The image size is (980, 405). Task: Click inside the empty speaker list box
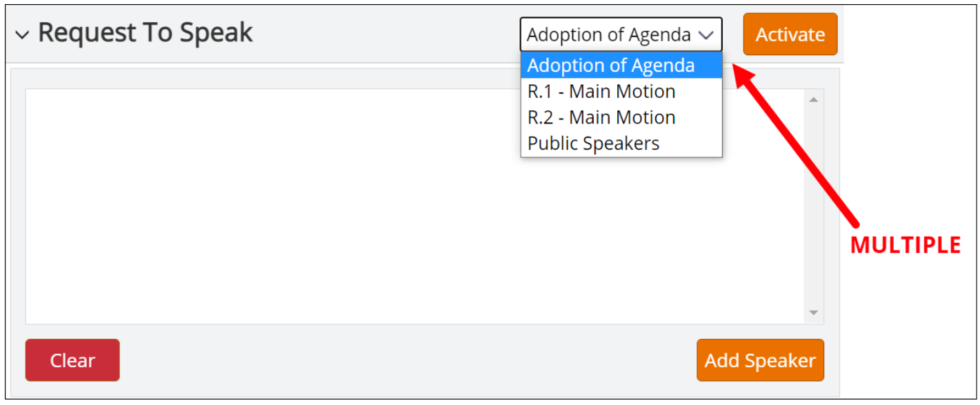click(415, 206)
